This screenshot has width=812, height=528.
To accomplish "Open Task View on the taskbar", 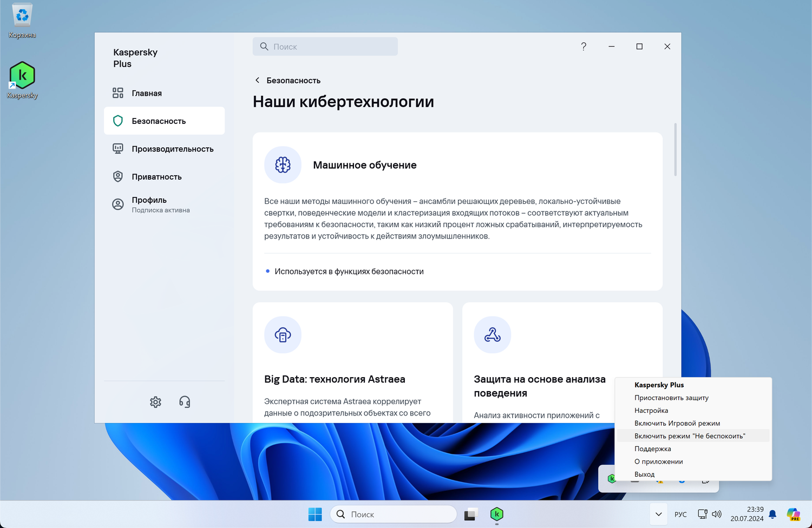I will click(470, 514).
